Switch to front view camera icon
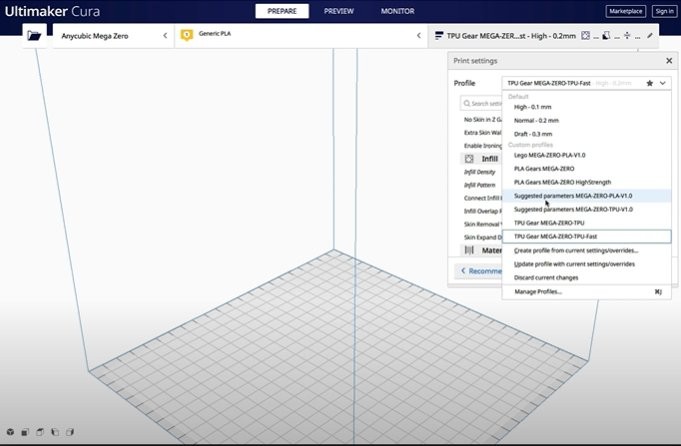Screen dimensions: 681x446 tap(24, 433)
